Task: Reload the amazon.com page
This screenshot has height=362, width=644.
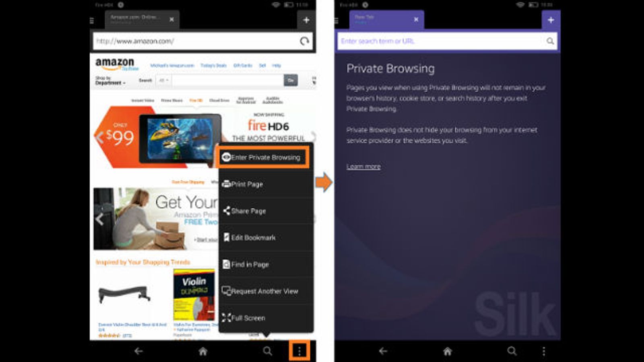Action: click(x=305, y=41)
